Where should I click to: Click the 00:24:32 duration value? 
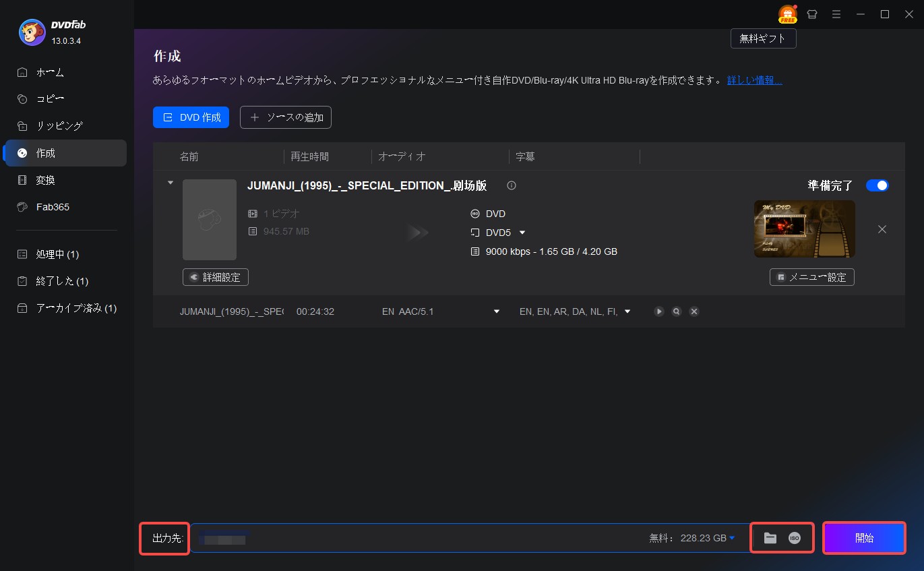pyautogui.click(x=315, y=311)
